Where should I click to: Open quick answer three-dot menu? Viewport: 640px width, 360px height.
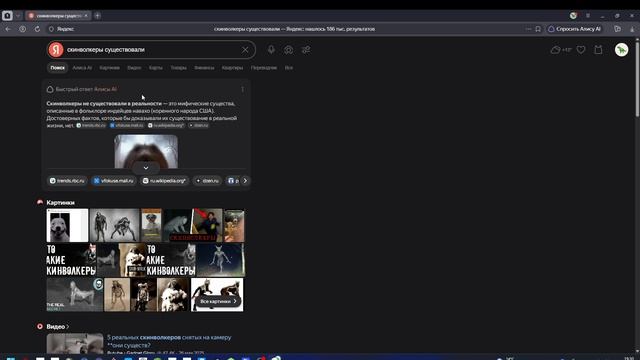242,89
